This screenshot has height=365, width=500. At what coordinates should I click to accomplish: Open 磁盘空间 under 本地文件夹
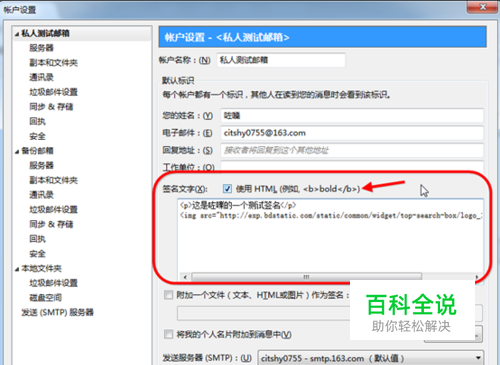point(45,298)
